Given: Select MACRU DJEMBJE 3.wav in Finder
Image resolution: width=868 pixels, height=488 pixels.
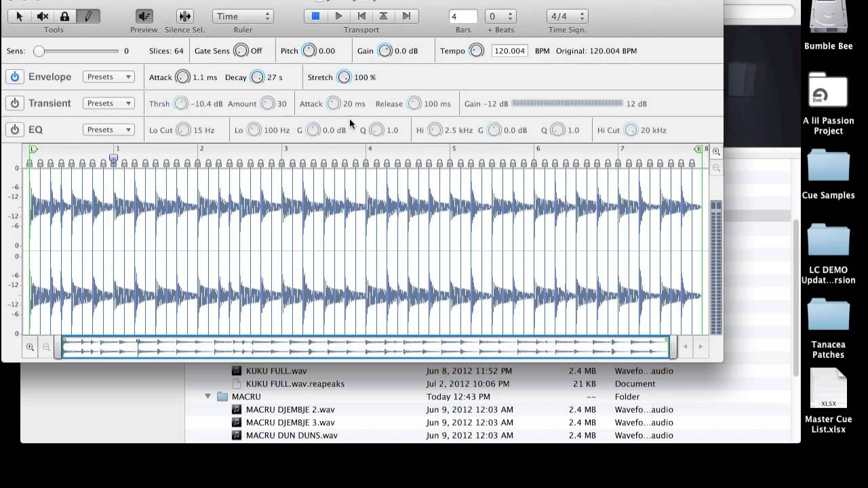Looking at the screenshot, I should [290, 422].
